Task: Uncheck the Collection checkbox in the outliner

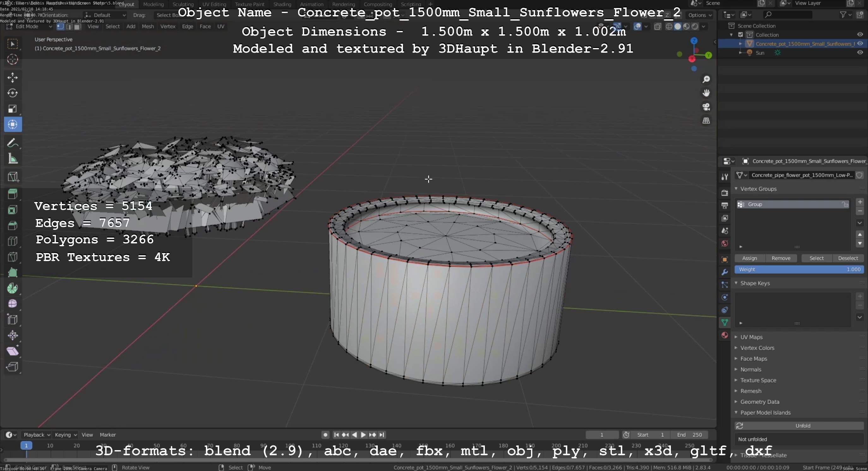Action: 741,35
